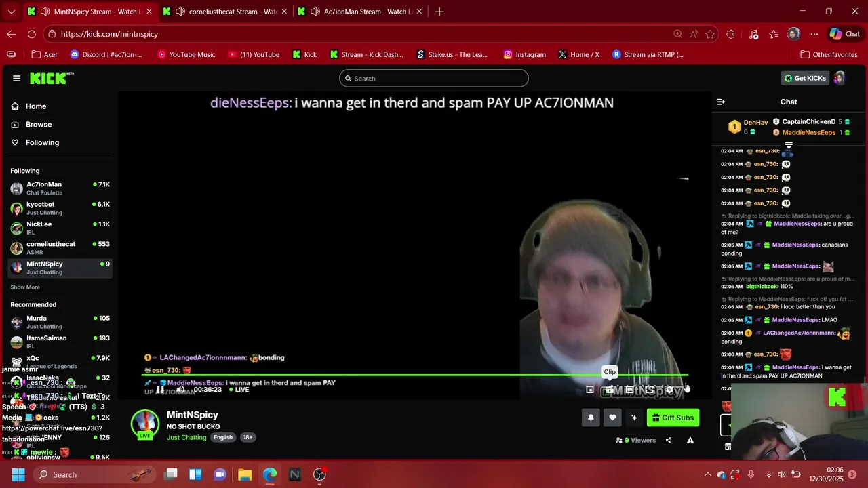The image size is (868, 488).
Task: Open favorites list icon in toolbar
Action: 774,34
